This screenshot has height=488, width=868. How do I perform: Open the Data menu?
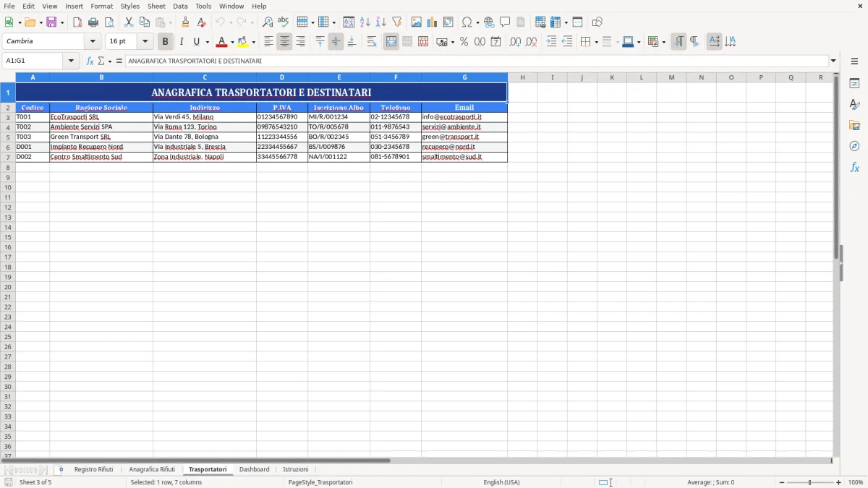pos(180,6)
